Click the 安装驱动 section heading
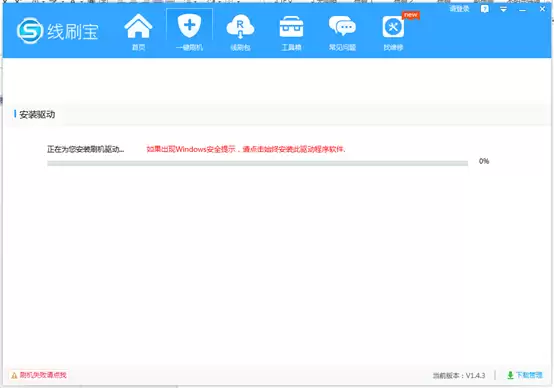Viewport: 554px width, 388px height. point(37,114)
